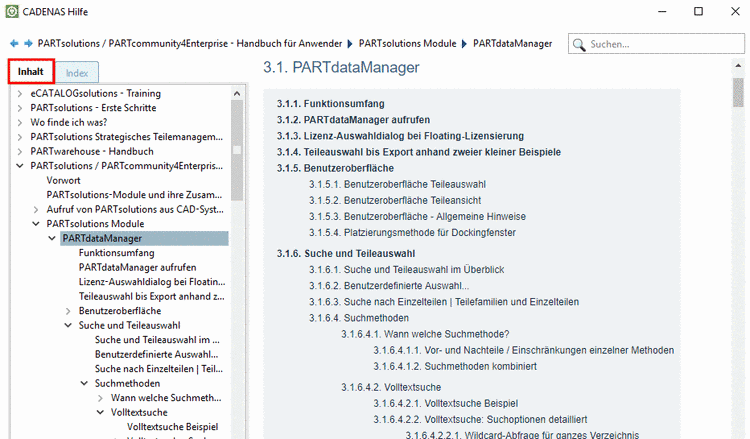
Task: Open link 3.1.6.4. Suchmethoden
Action: (359, 318)
